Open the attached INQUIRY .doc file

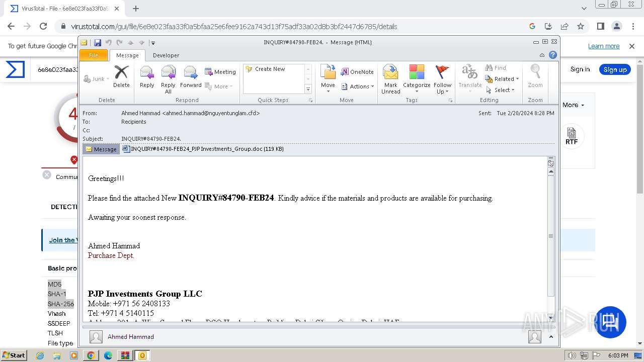203,149
